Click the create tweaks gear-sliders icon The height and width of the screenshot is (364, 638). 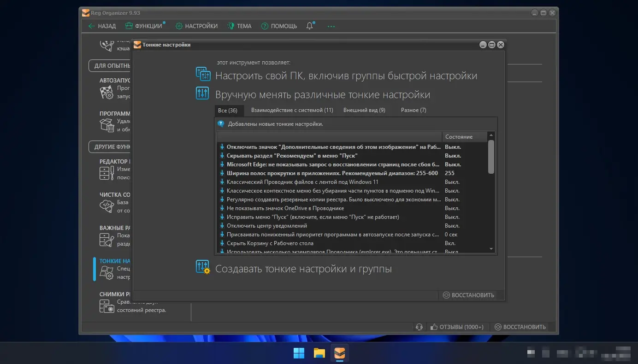203,267
